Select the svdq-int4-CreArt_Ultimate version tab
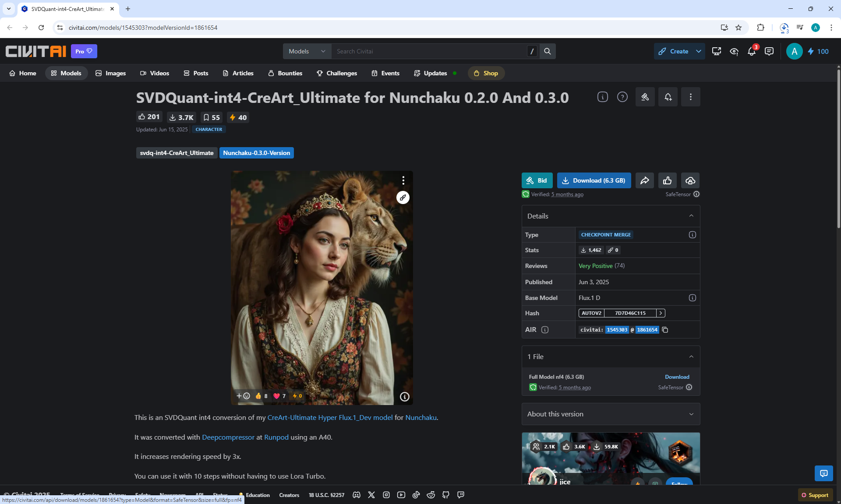 click(x=177, y=153)
